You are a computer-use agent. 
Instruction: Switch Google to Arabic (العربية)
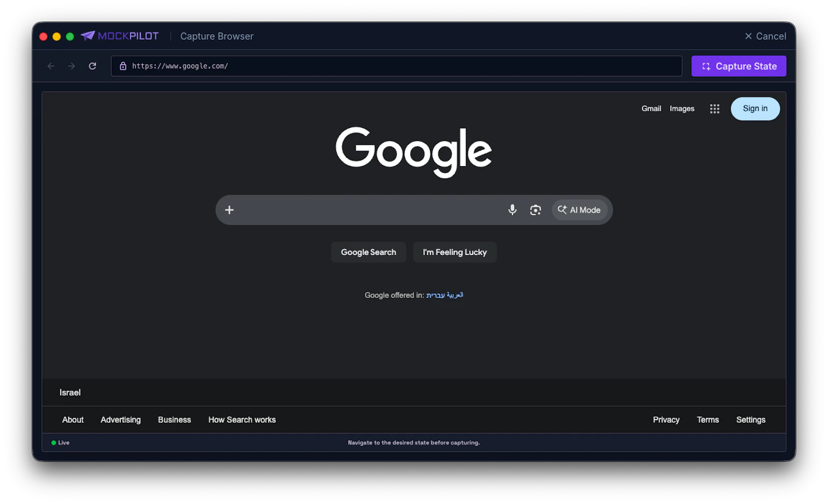pyautogui.click(x=455, y=295)
